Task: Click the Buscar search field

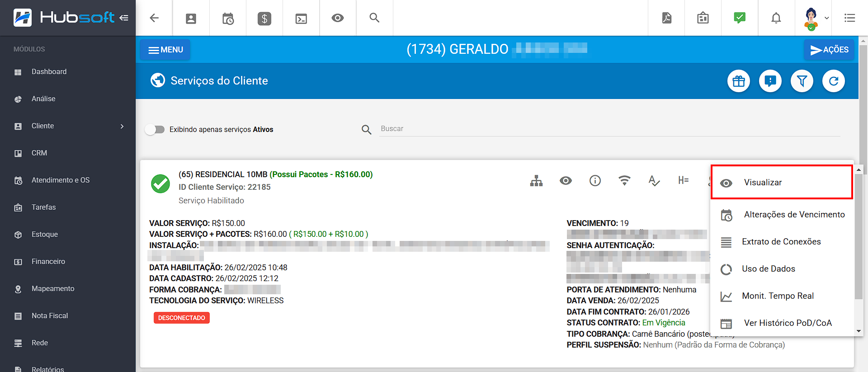Action: 609,129
